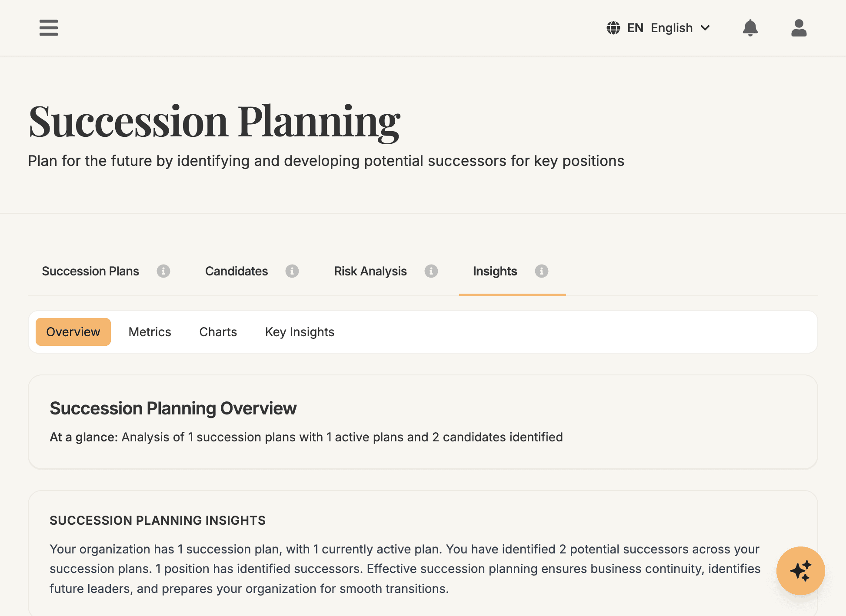This screenshot has height=616, width=846.
Task: Select the Insights tab
Action: (495, 271)
